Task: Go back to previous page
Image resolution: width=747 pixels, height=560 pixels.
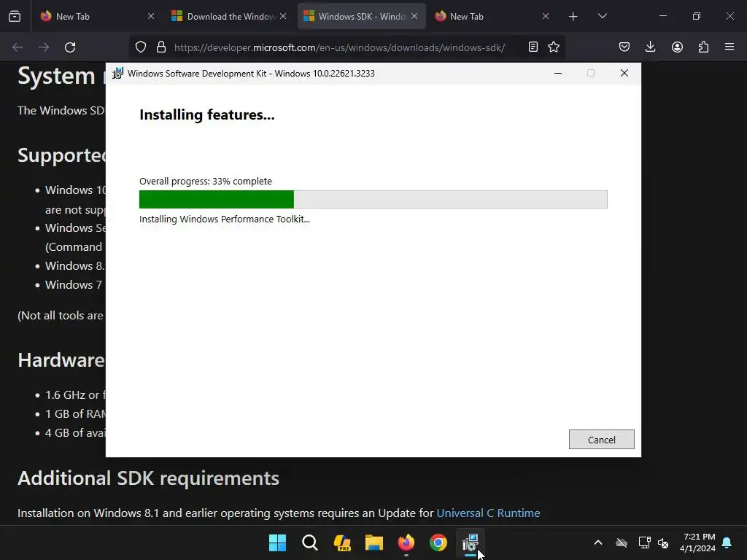Action: tap(18, 47)
